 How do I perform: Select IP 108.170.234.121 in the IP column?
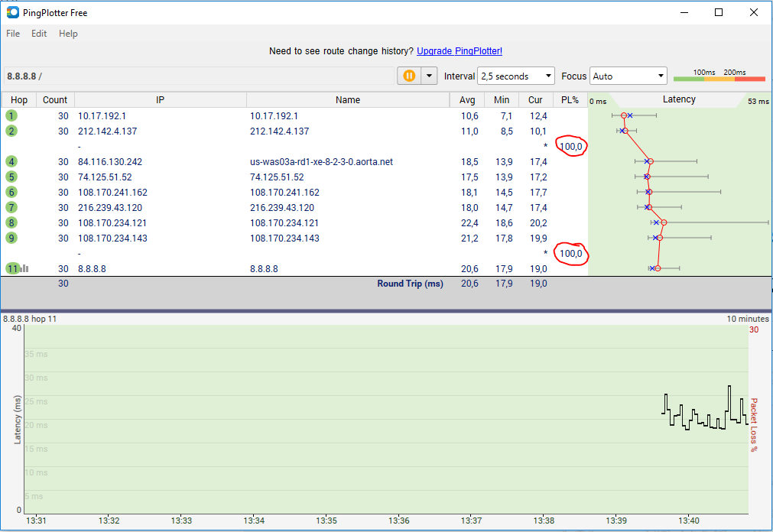(x=112, y=223)
